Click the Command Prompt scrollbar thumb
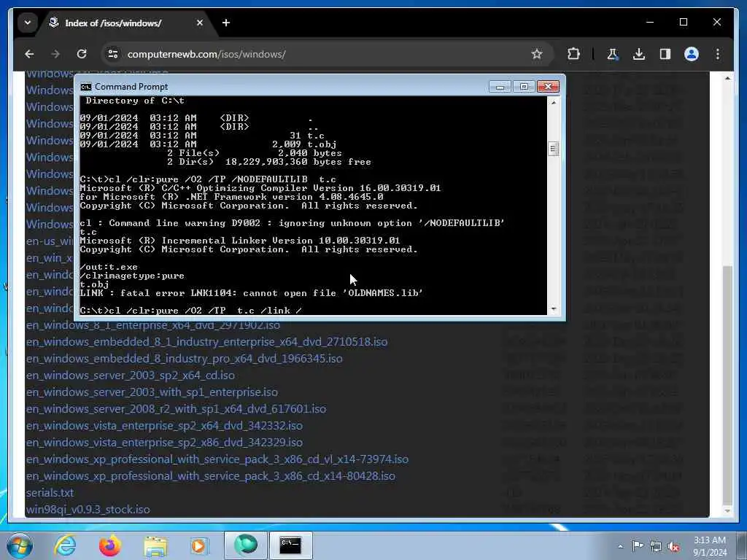This screenshot has height=560, width=747. [x=553, y=149]
